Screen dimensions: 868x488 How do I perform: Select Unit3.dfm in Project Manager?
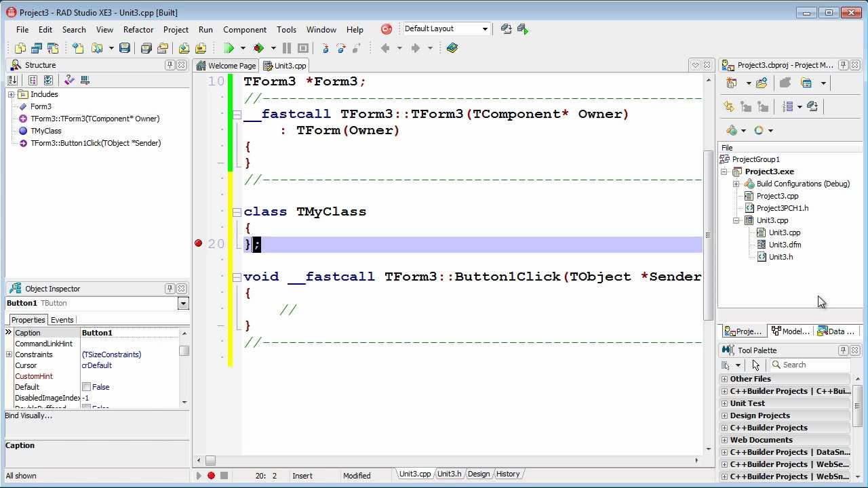tap(785, 245)
